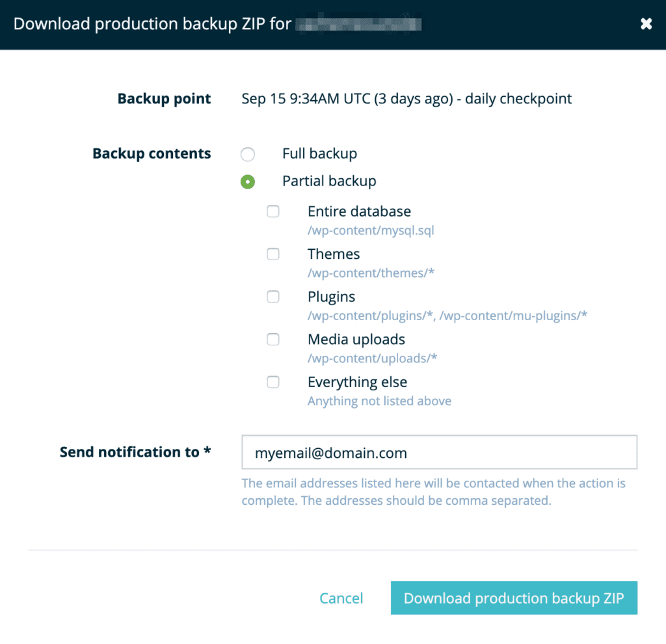666x644 pixels.
Task: Click the Cancel link
Action: pos(341,598)
